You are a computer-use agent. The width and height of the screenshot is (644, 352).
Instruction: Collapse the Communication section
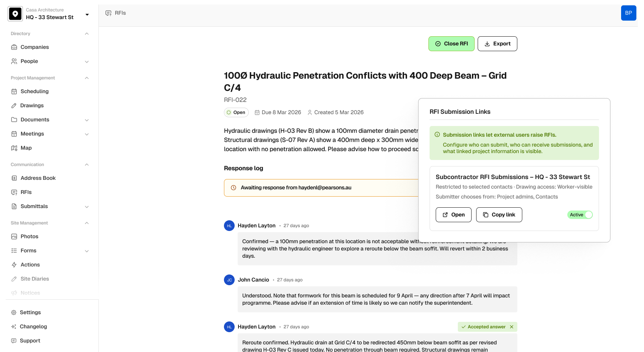pos(87,165)
